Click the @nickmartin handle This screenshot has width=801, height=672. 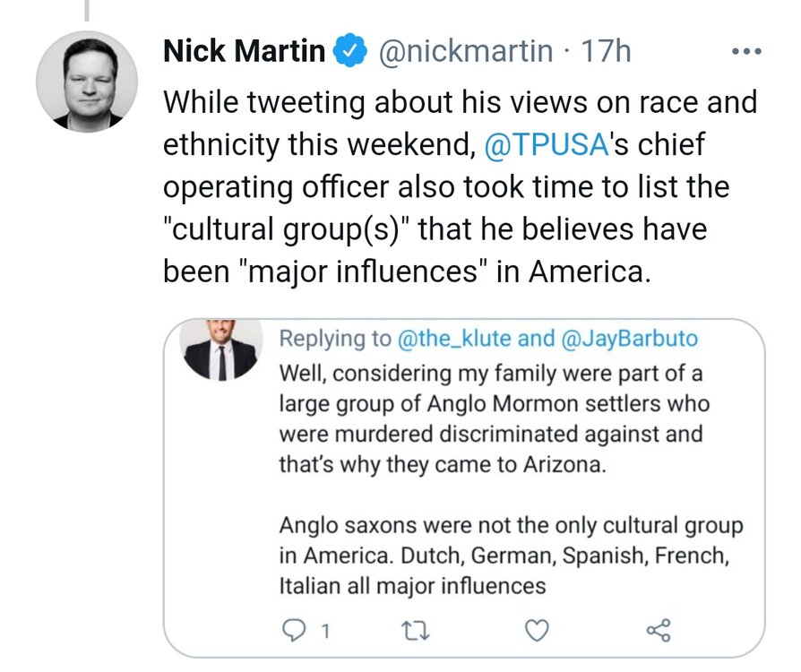click(466, 52)
